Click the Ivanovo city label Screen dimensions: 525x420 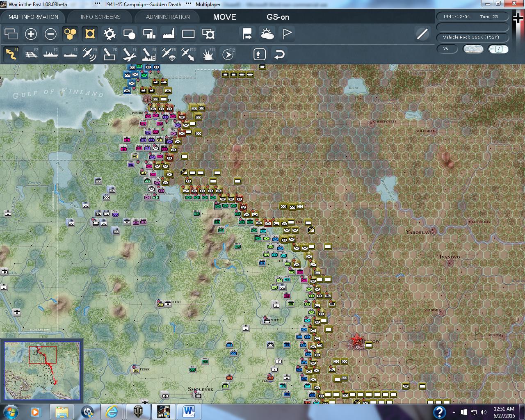pyautogui.click(x=450, y=257)
